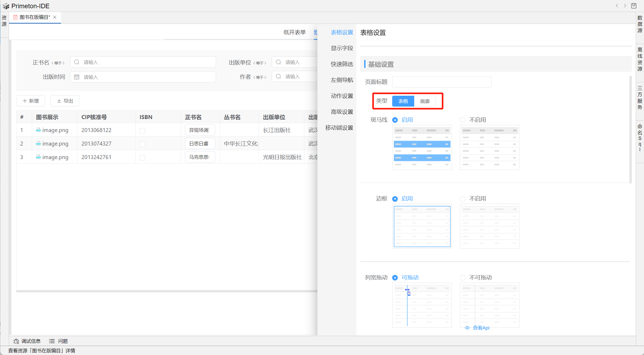The image size is (644, 355).
Task: Click the calendar icon in 出版时间 field
Action: pyautogui.click(x=77, y=77)
